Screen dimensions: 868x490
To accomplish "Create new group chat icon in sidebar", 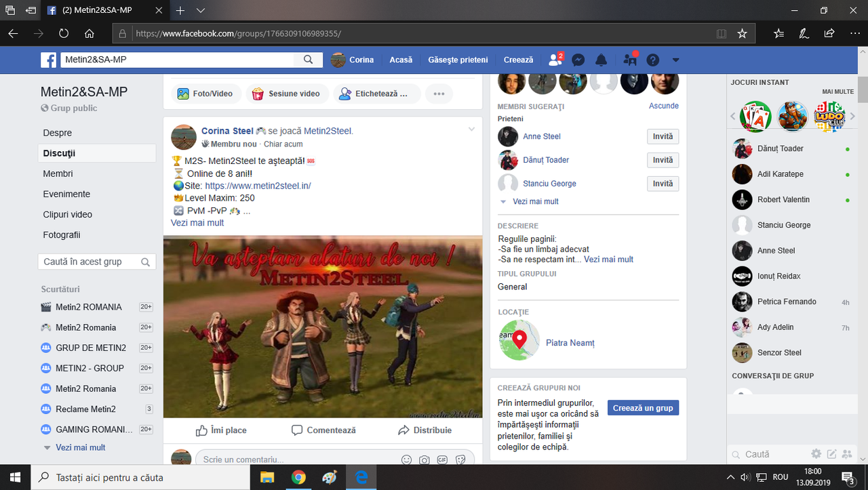I will (x=846, y=454).
